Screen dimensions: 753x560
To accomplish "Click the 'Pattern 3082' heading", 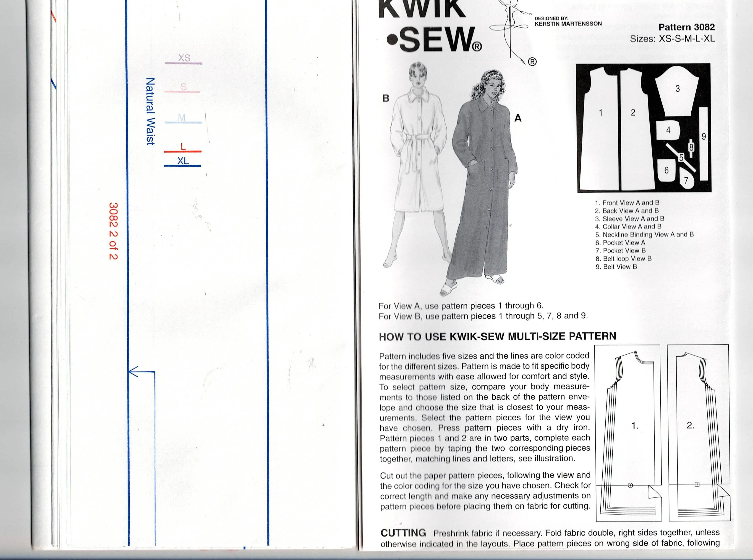I will coord(687,27).
